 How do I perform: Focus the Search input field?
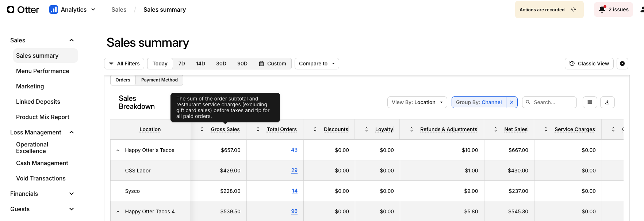(x=549, y=102)
